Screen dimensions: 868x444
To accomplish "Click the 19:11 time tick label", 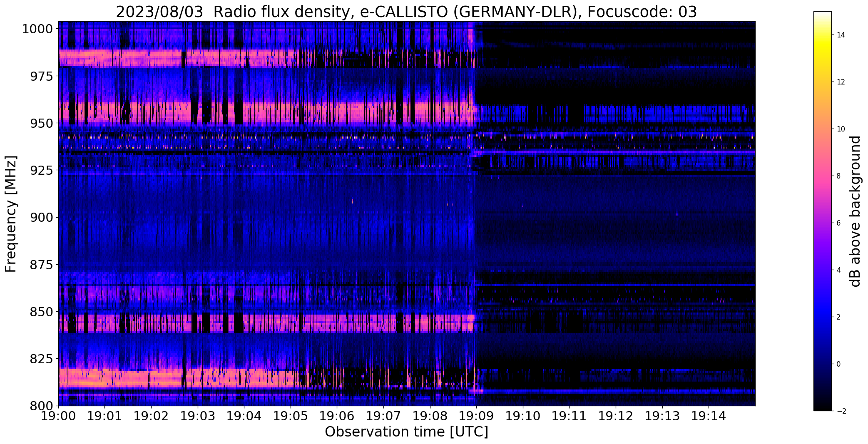I will (x=570, y=416).
